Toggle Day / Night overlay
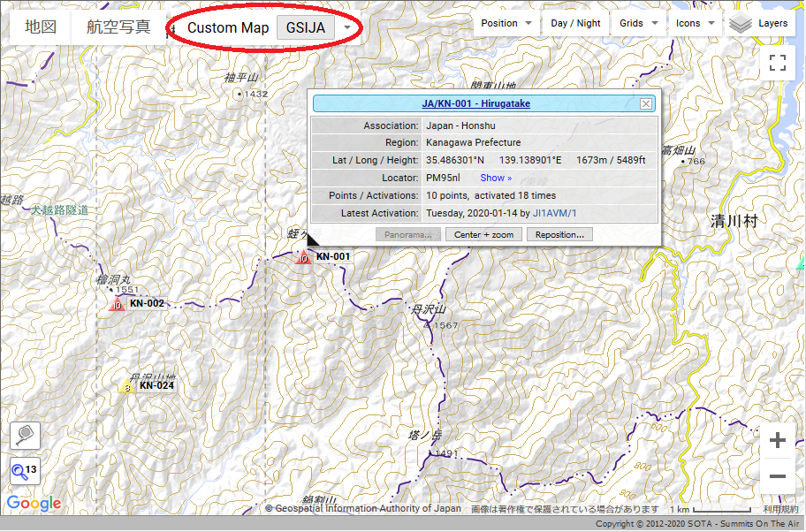806x532 pixels. pyautogui.click(x=575, y=23)
